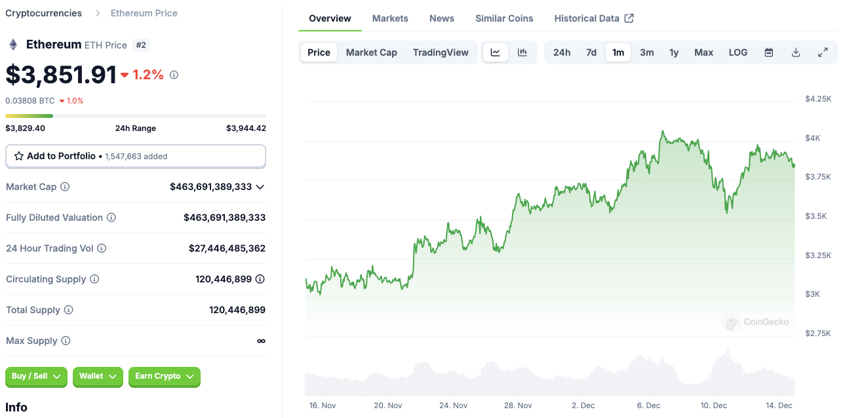The width and height of the screenshot is (868, 418).
Task: Set chart range to 1y
Action: tap(674, 52)
